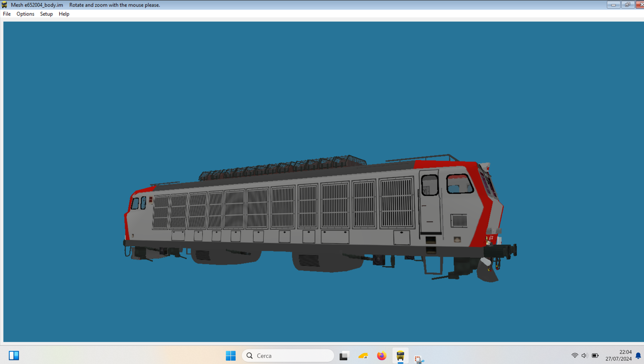
Task: Open Task View from the taskbar
Action: point(344,356)
